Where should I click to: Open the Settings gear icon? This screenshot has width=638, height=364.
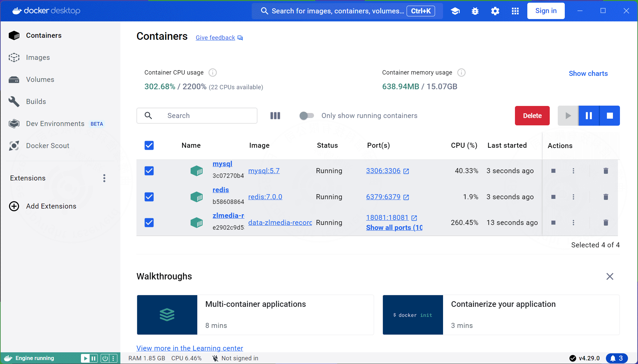coord(495,11)
